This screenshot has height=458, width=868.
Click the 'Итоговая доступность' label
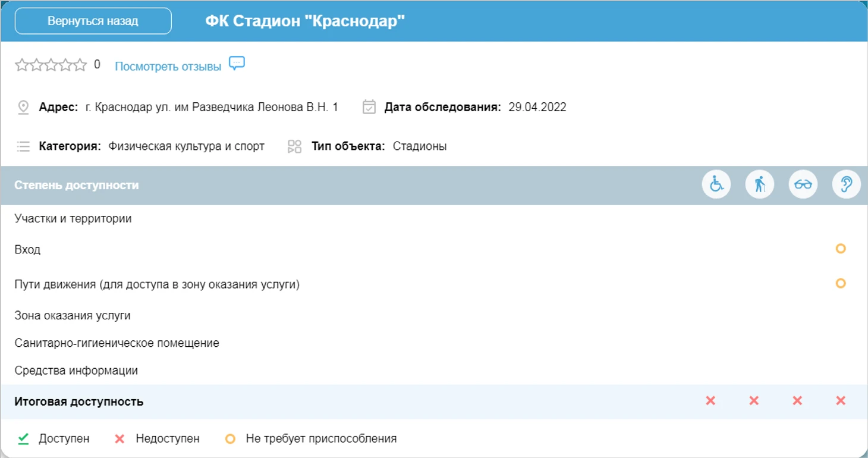click(79, 401)
